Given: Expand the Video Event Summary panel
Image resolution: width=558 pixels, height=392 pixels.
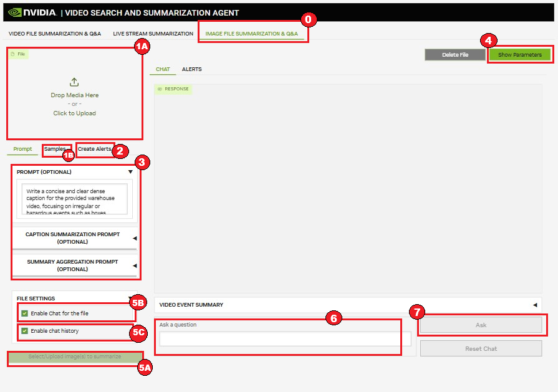Looking at the screenshot, I should pyautogui.click(x=534, y=305).
